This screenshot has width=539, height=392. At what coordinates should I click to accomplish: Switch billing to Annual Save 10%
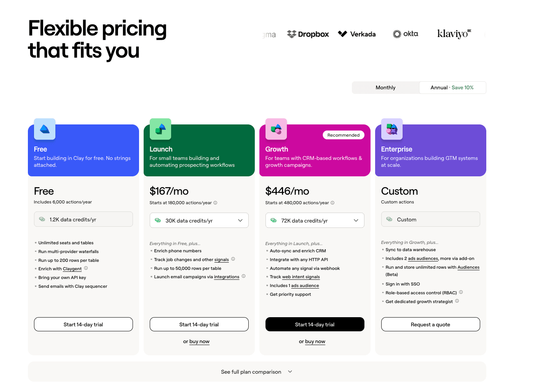point(452,87)
